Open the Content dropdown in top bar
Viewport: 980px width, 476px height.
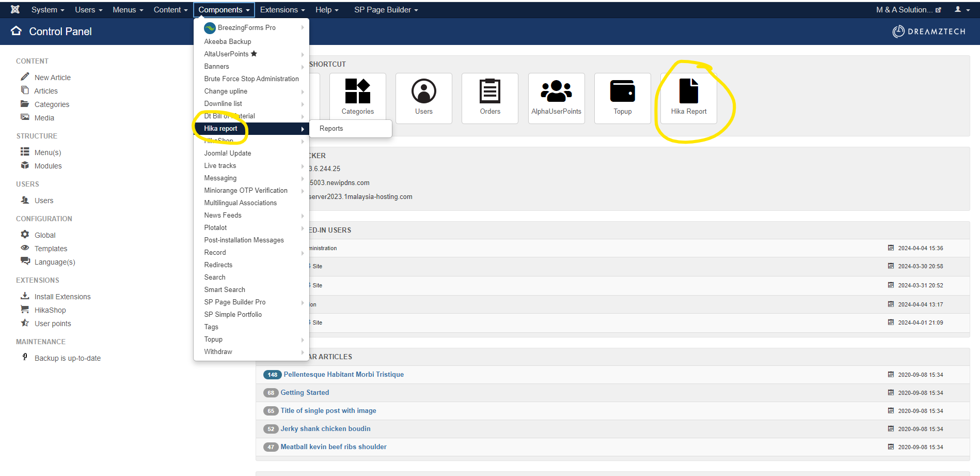pos(171,10)
